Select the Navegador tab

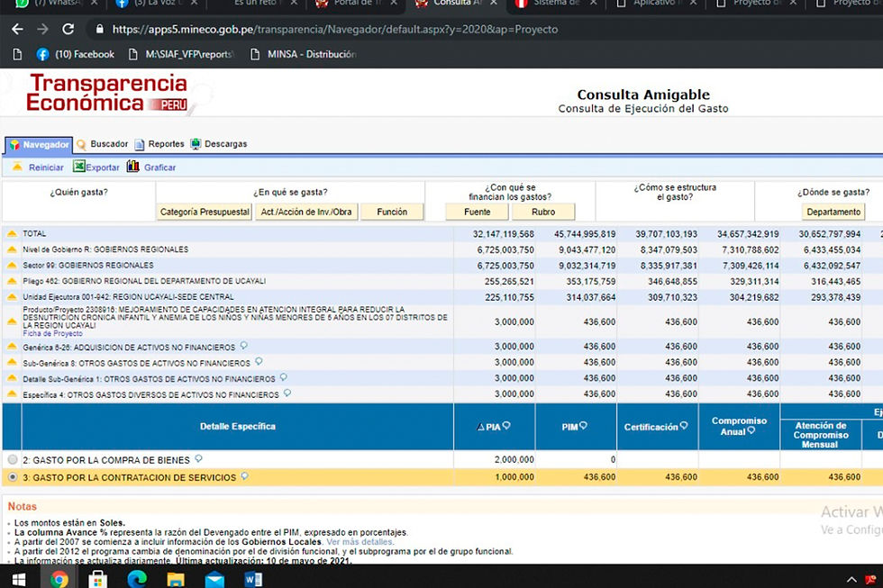[39, 145]
